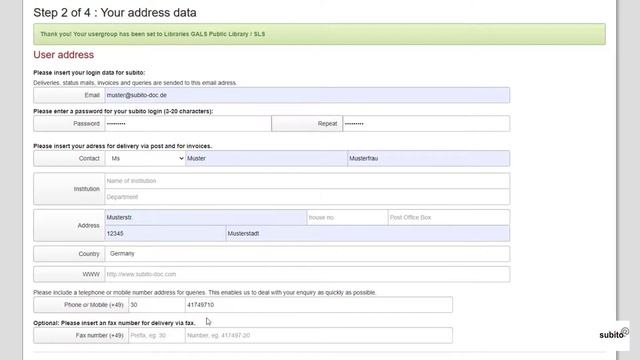Open the Country field showing Germany
This screenshot has width=640, height=360.
click(x=307, y=254)
